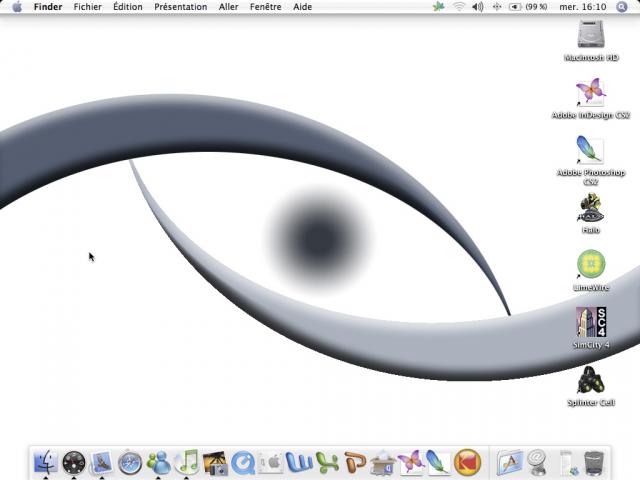
Task: Click the green leaf menu bar icon
Action: [x=438, y=7]
